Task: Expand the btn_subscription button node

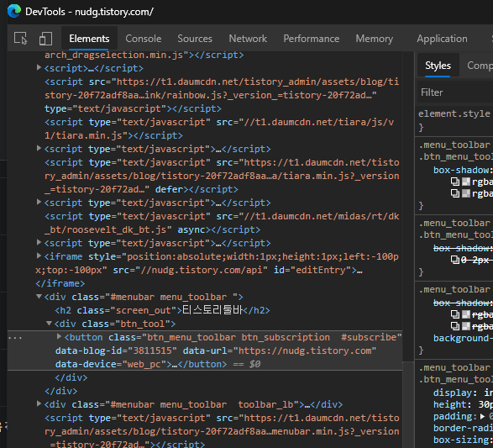Action: coord(59,336)
